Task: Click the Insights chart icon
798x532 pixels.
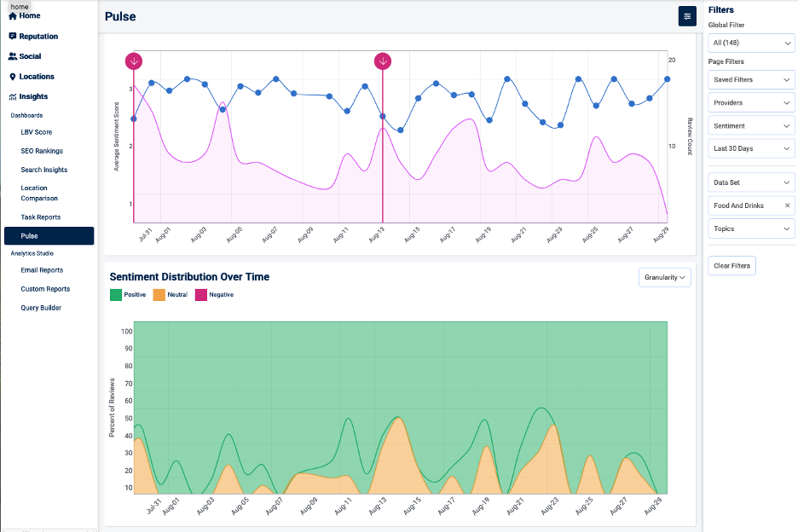Action: [x=13, y=97]
